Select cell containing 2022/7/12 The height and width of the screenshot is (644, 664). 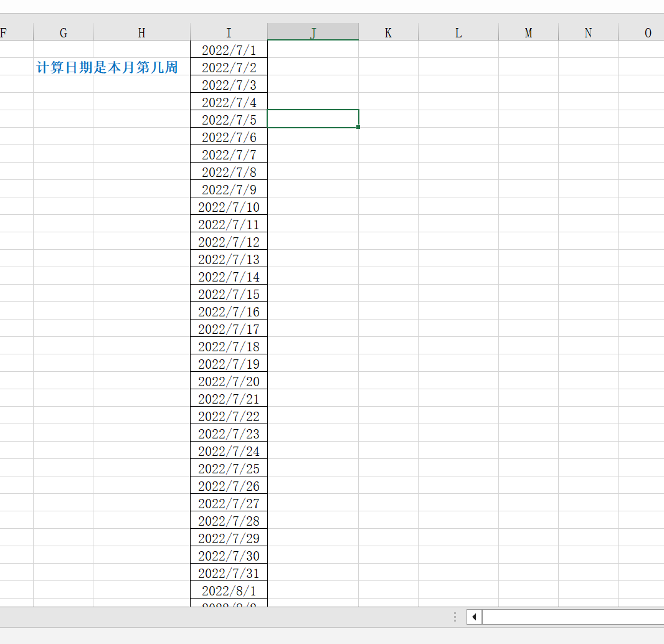coord(229,241)
